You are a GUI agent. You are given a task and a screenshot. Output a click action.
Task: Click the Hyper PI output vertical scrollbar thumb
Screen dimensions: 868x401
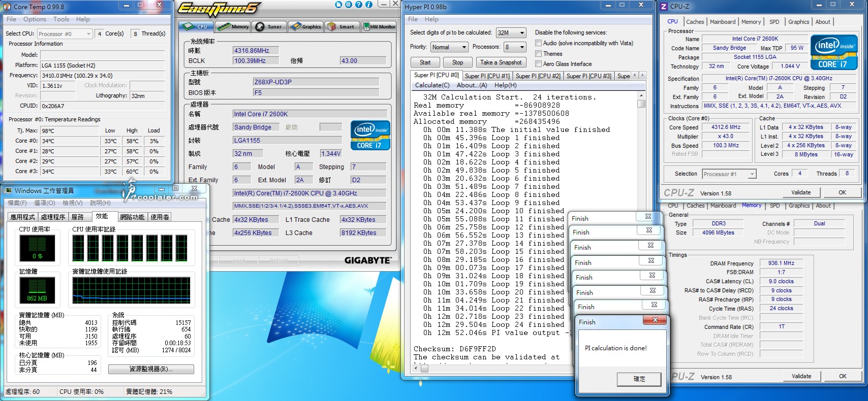[x=641, y=104]
